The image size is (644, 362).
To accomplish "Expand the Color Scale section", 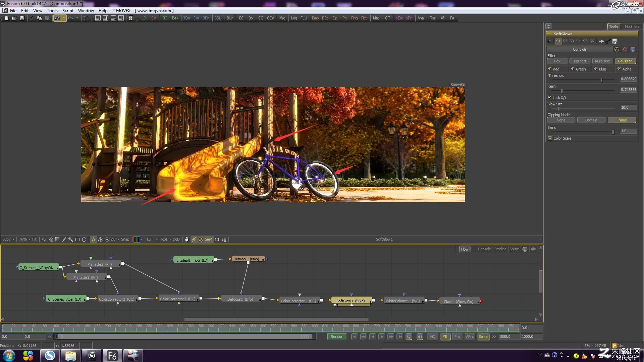I will pos(549,138).
